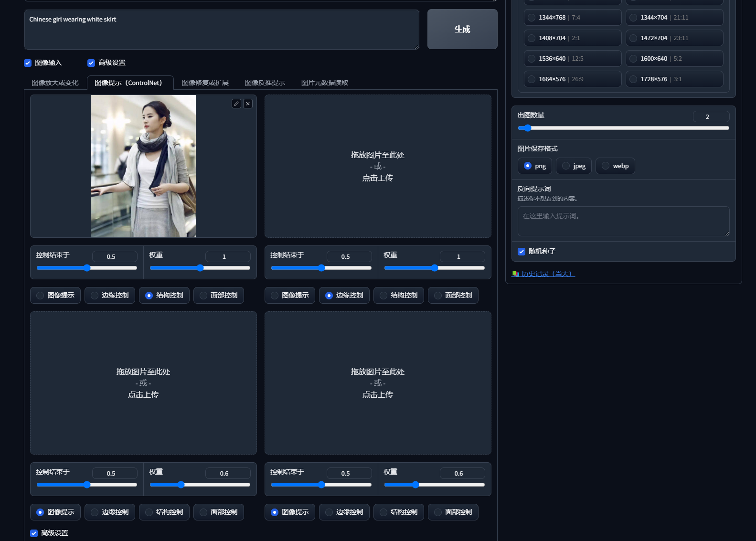
Task: Adjust second image 控制结束于 slider
Action: pyautogui.click(x=321, y=268)
